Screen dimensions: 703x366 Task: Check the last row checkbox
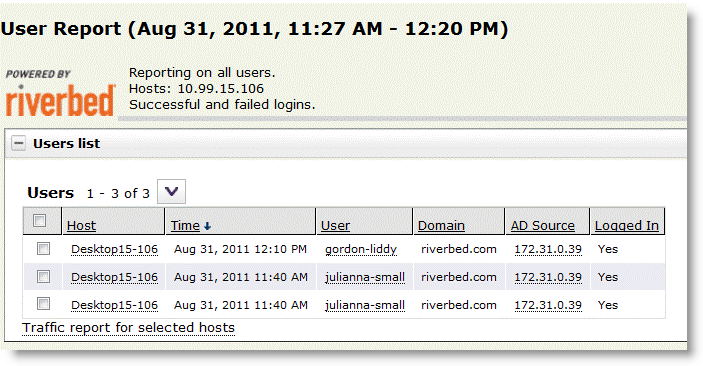point(43,305)
